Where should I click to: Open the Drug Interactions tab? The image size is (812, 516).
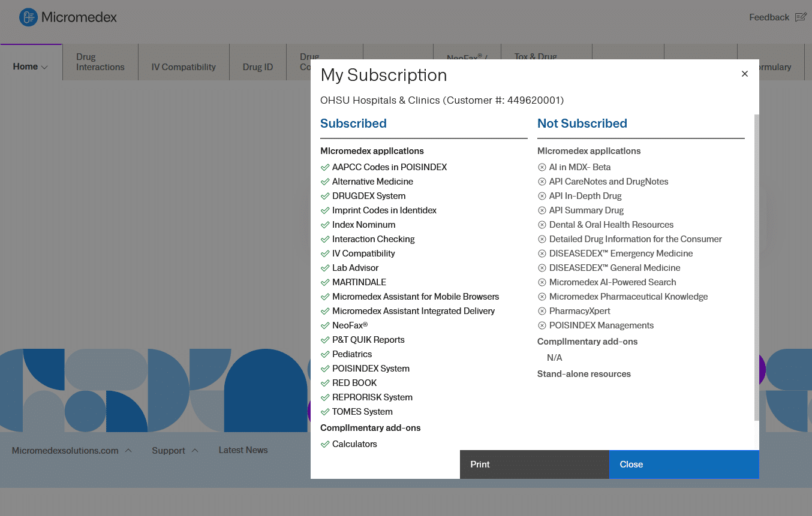[x=100, y=62]
